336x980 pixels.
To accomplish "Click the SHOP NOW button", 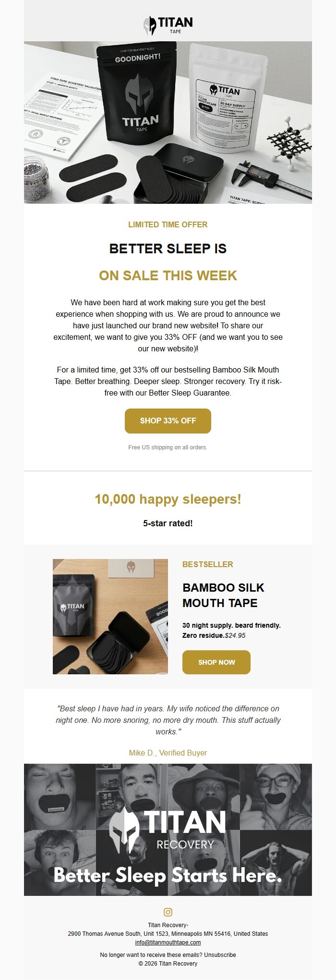I will [x=216, y=662].
